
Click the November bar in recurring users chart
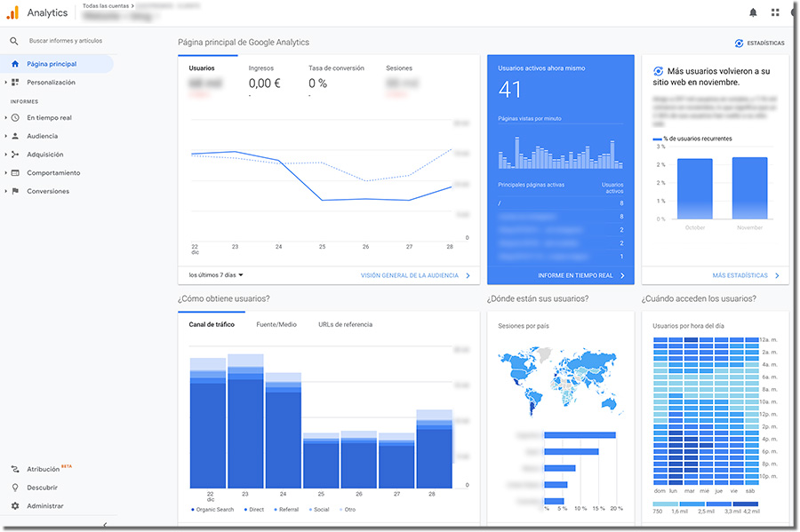tap(749, 188)
